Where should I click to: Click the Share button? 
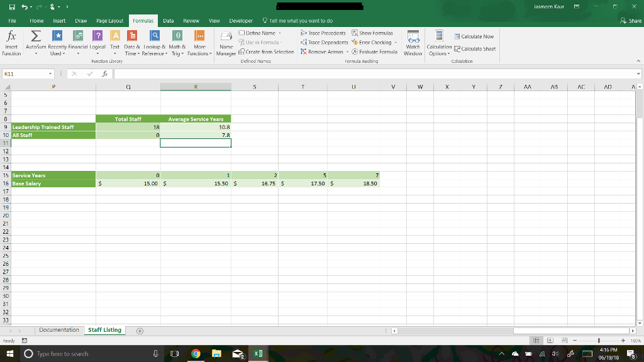[631, 21]
